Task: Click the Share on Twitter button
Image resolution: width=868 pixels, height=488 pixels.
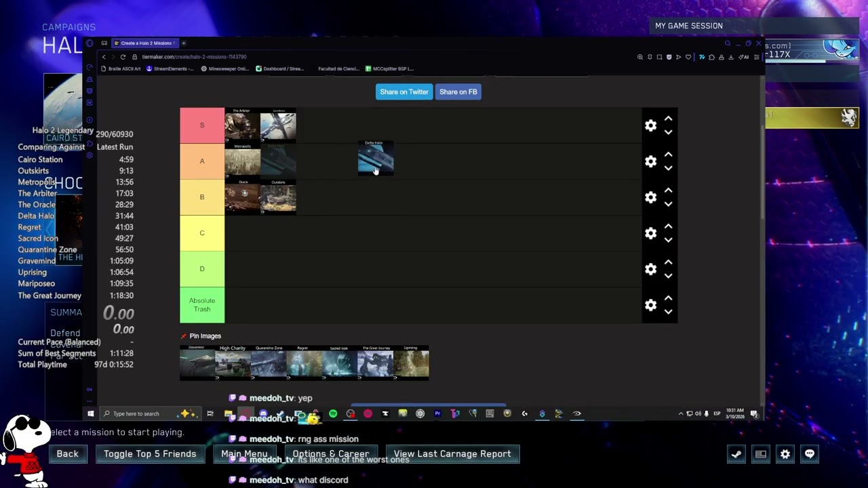Action: point(404,91)
